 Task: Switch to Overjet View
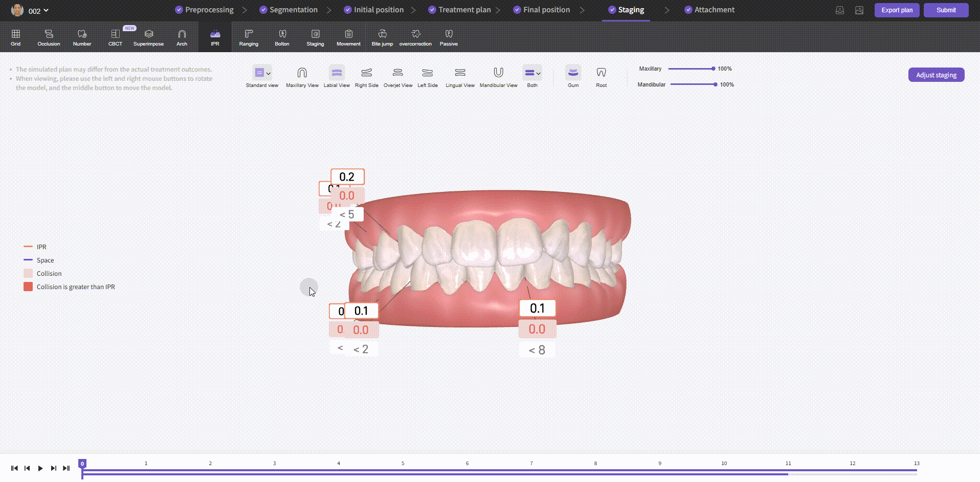[398, 77]
